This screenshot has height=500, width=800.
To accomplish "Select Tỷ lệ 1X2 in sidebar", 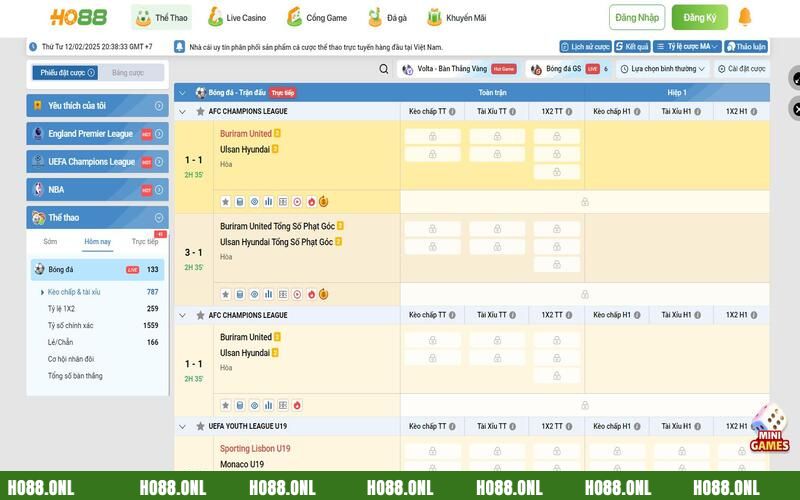I will pos(61,309).
